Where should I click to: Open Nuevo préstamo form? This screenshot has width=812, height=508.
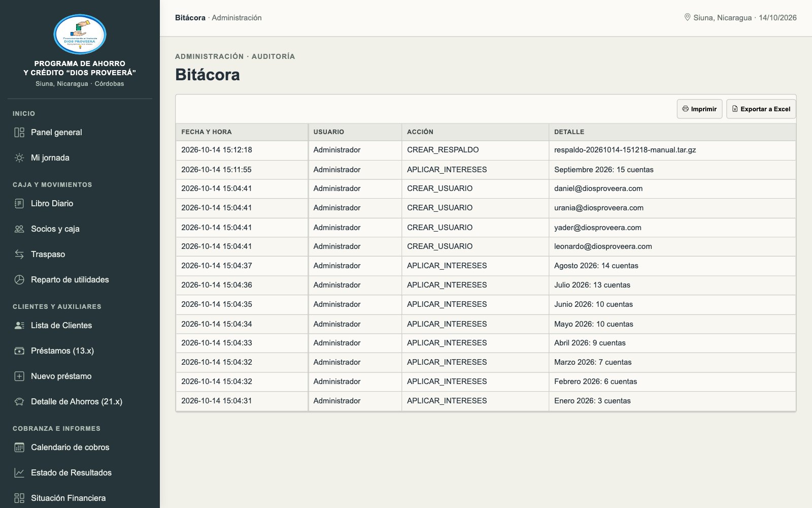point(80,376)
